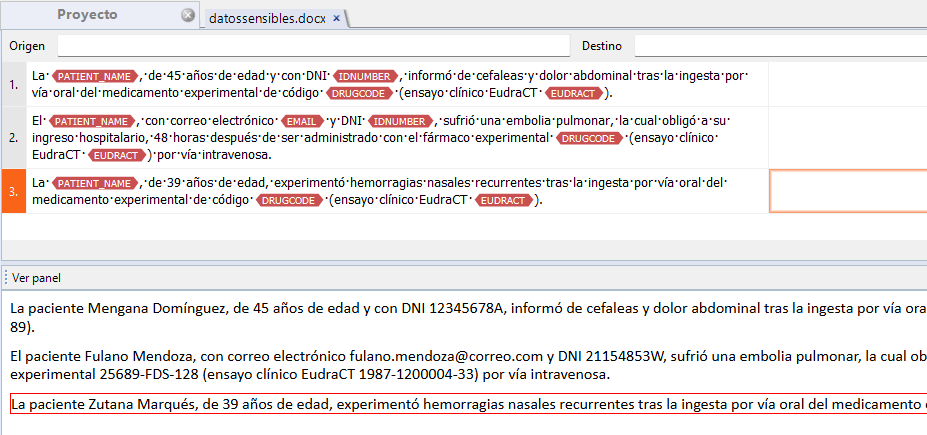Click EUDRACT tag in segment 3

click(x=505, y=200)
